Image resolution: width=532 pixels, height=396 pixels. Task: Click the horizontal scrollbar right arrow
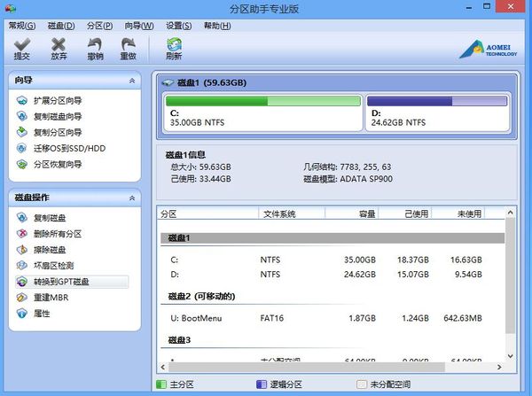click(499, 367)
